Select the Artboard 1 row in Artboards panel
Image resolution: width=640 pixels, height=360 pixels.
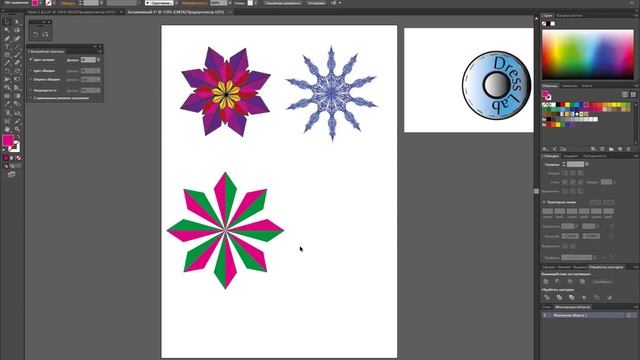coord(589,315)
